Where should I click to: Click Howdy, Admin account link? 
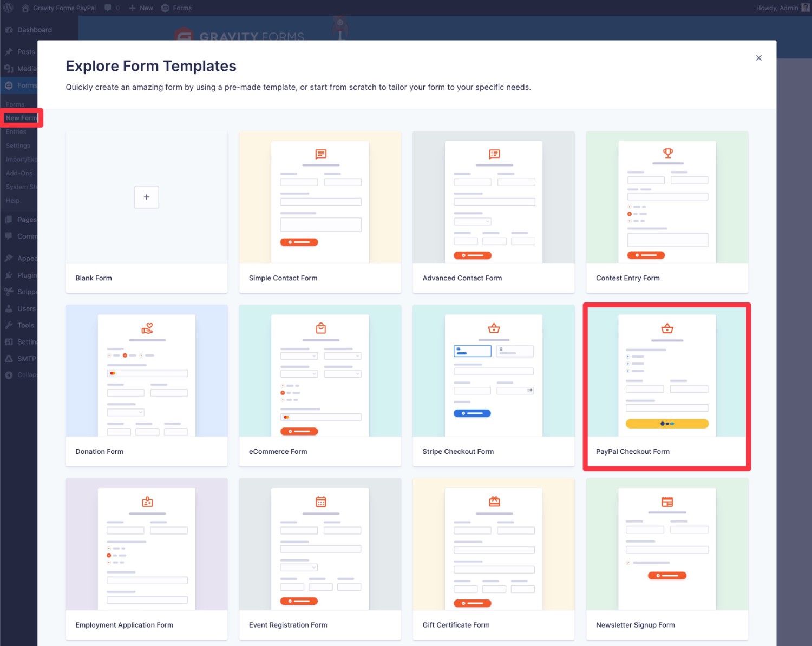[783, 8]
